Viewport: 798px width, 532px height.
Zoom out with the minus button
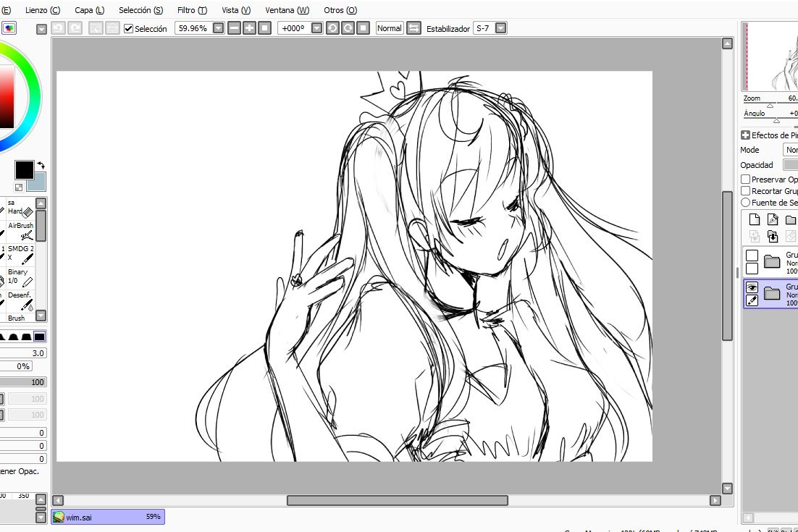[234, 28]
